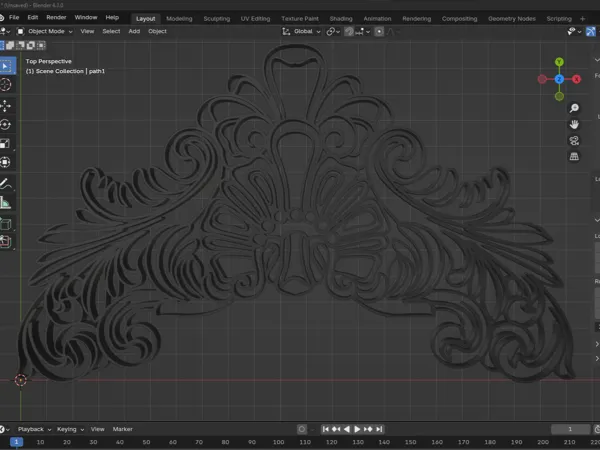Activate the Move tool

[x=6, y=106]
